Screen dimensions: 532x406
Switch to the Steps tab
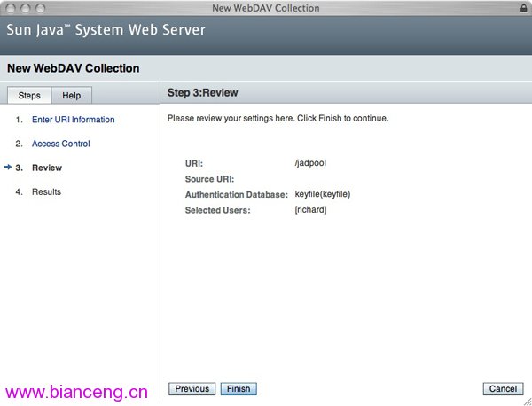(x=29, y=96)
